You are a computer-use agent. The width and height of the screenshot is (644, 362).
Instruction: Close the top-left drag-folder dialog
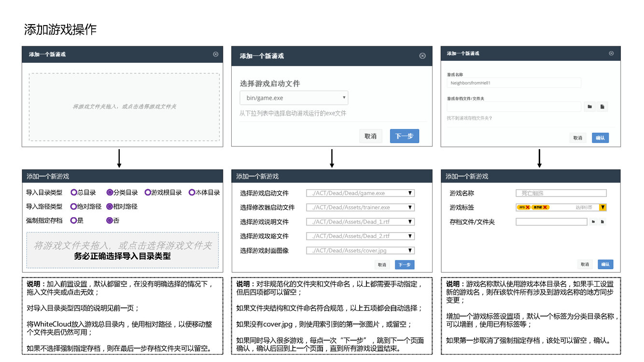216,55
